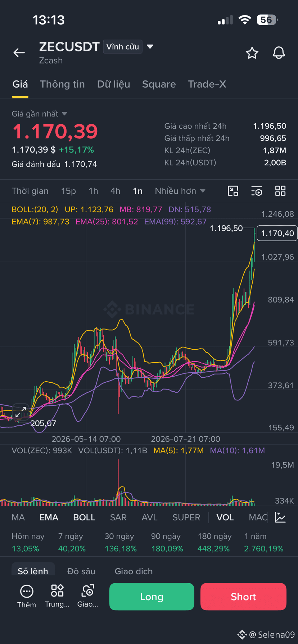Add ZECUSDT to favorites with star

coord(252,53)
